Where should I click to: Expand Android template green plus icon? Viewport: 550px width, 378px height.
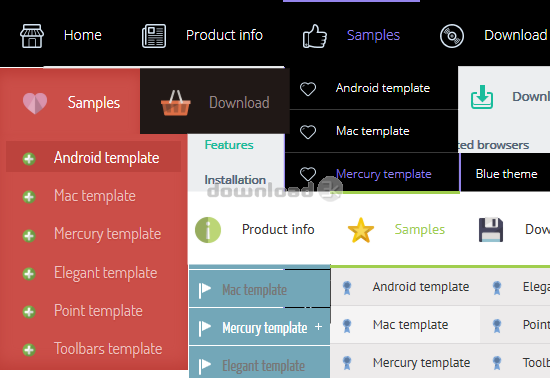tap(29, 158)
